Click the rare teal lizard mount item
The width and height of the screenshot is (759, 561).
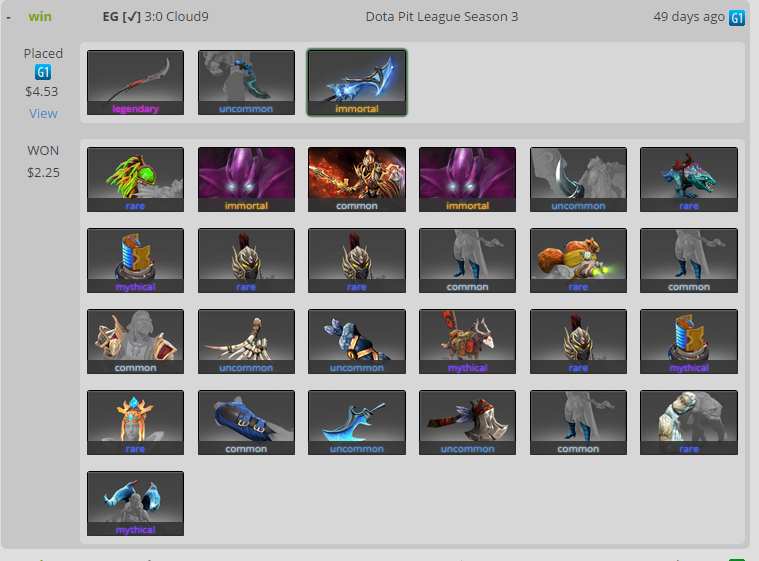pyautogui.click(x=689, y=180)
